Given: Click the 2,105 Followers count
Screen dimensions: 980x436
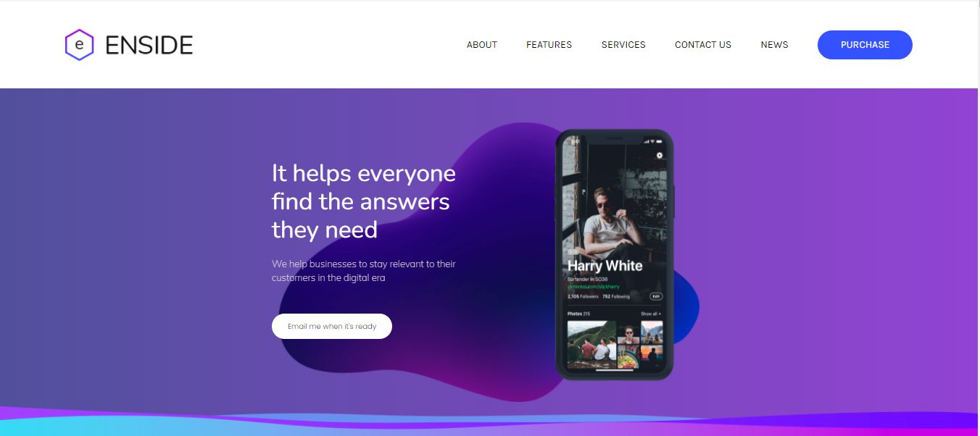Looking at the screenshot, I should [x=583, y=297].
